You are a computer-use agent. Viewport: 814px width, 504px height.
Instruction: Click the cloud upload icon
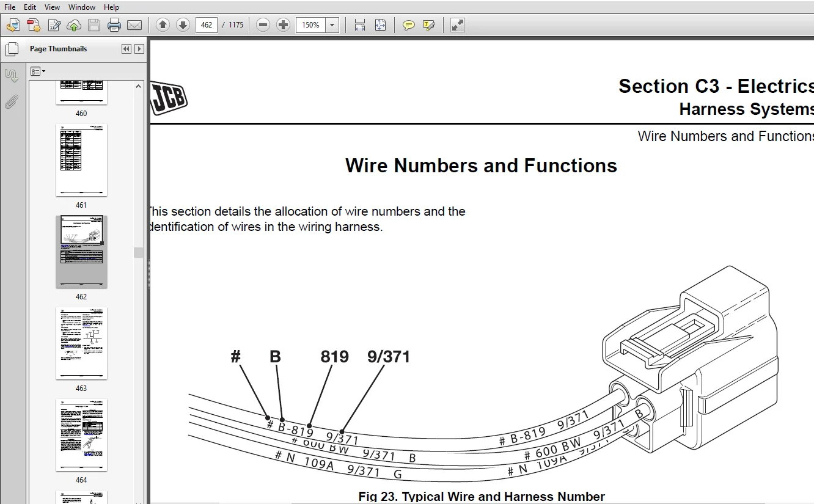[x=74, y=25]
